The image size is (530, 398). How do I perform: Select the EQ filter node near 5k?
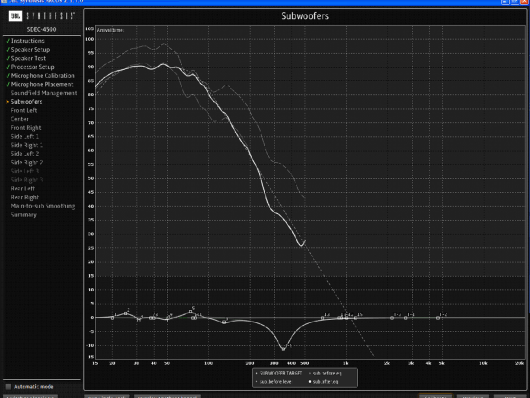[x=438, y=318]
